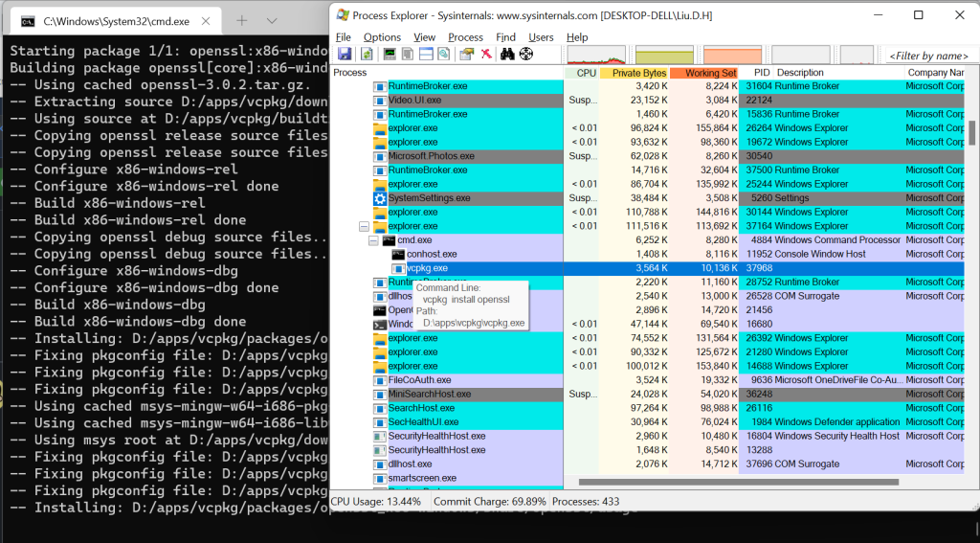Click the folder icon of explorer.exe PID 14688

[x=380, y=366]
